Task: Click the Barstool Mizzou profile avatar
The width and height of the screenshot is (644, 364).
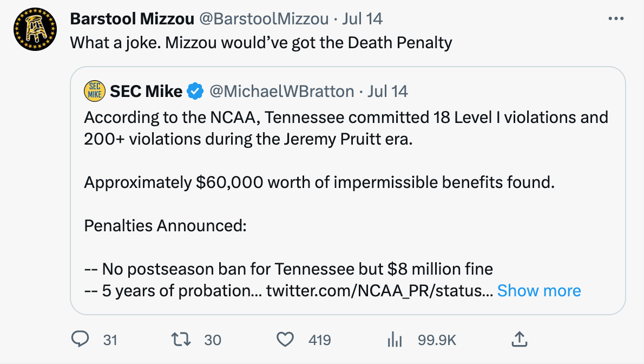Action: pos(35,30)
